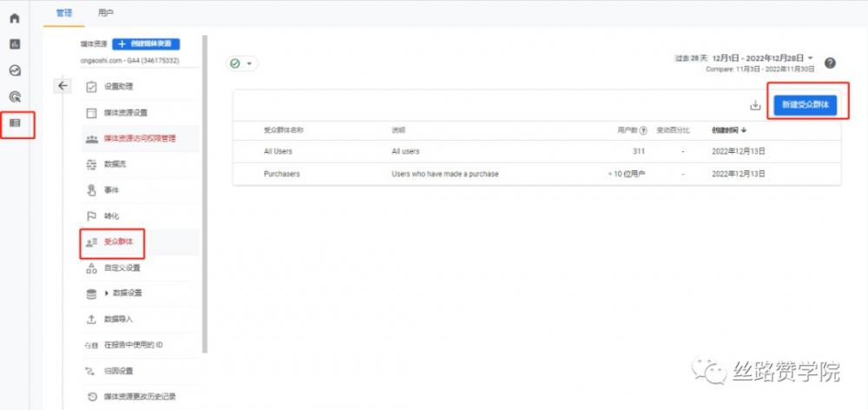This screenshot has height=410, width=868.
Task: Open the Reports bar chart icon
Action: pyautogui.click(x=15, y=44)
